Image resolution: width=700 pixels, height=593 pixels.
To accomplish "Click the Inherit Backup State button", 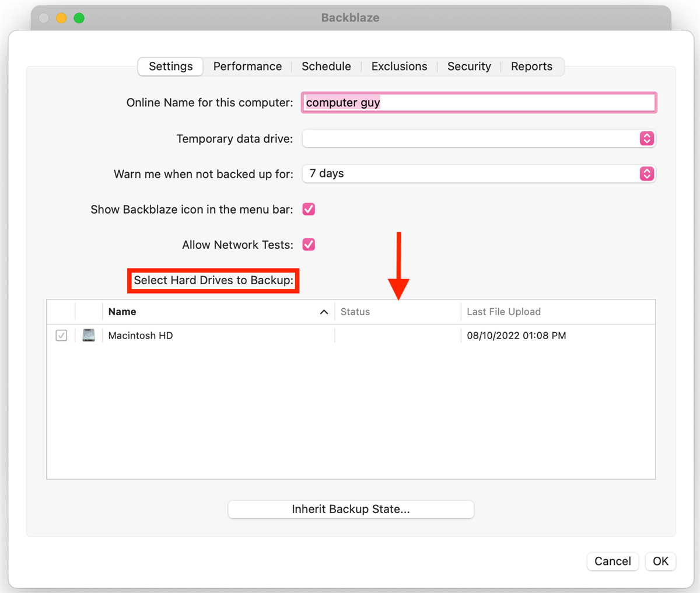I will 351,509.
